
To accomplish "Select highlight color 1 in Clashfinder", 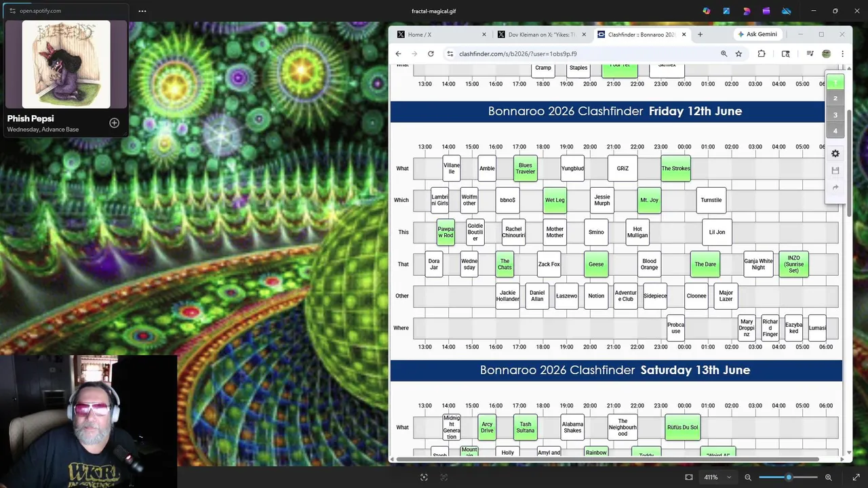I will tap(835, 82).
